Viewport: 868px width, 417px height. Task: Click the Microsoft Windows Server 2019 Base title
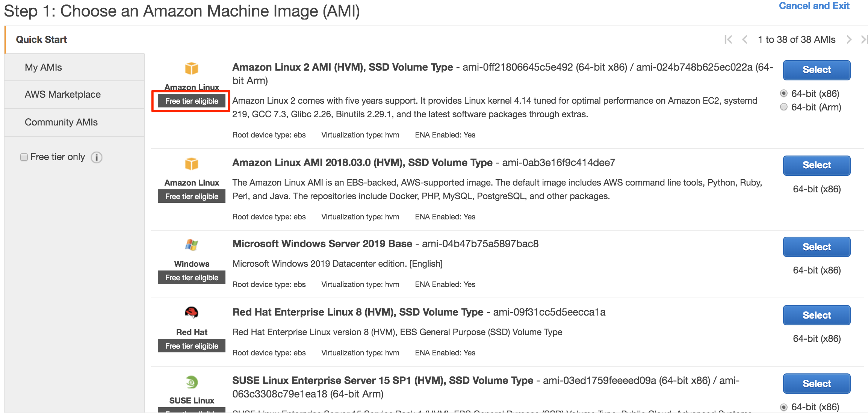pos(322,244)
